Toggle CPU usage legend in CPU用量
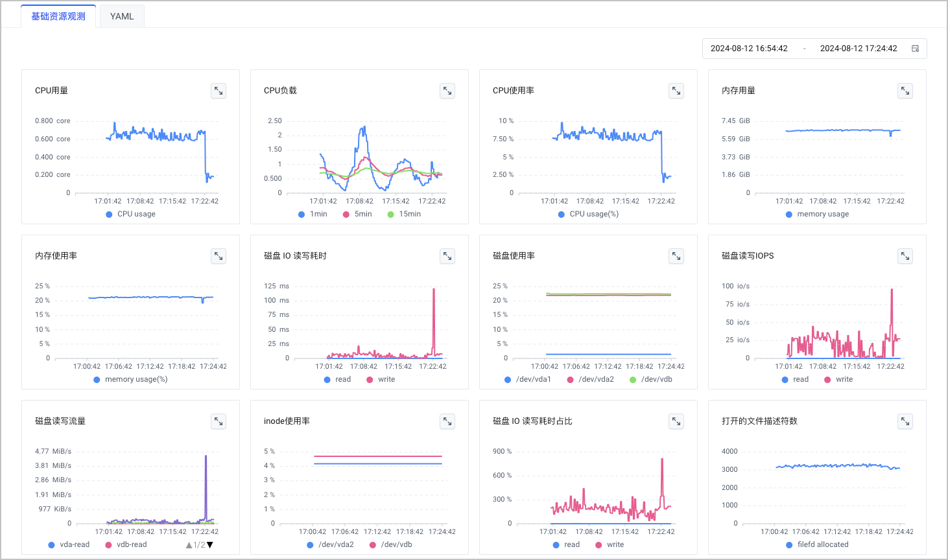The image size is (948, 560). 130,214
